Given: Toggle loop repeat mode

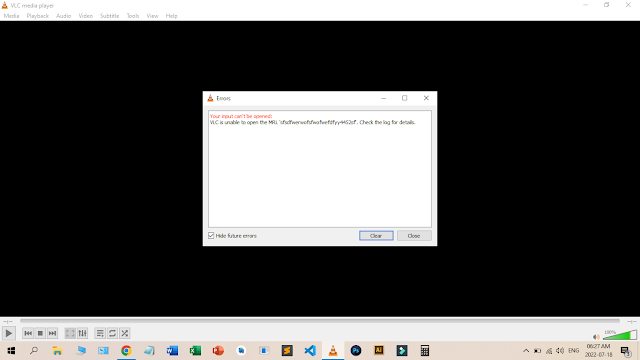Looking at the screenshot, I should [x=112, y=333].
